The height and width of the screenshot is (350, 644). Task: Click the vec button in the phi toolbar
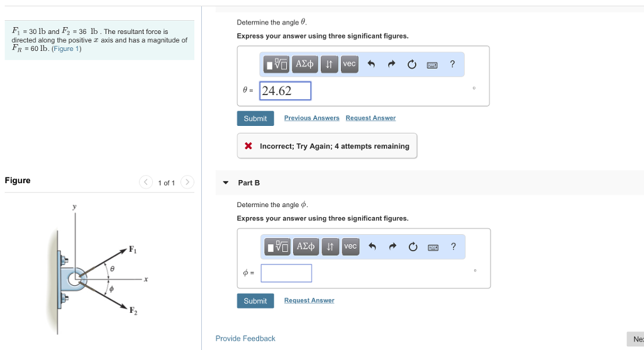click(x=350, y=246)
